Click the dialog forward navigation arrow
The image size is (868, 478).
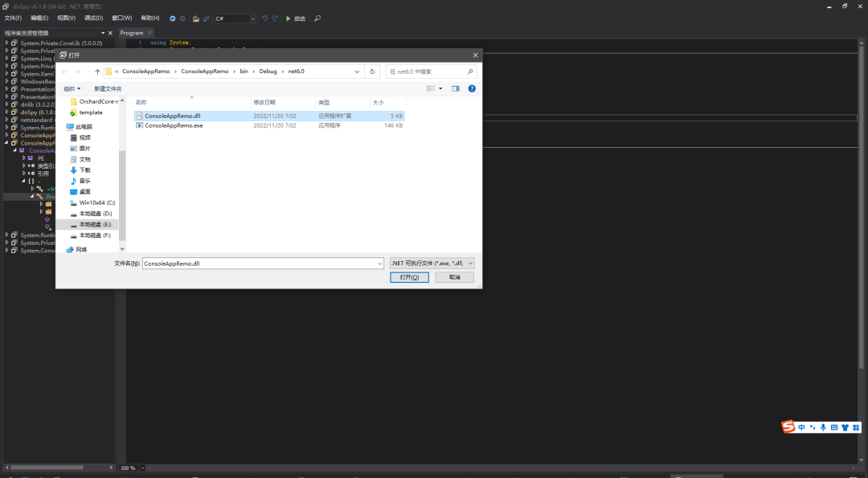[77, 71]
